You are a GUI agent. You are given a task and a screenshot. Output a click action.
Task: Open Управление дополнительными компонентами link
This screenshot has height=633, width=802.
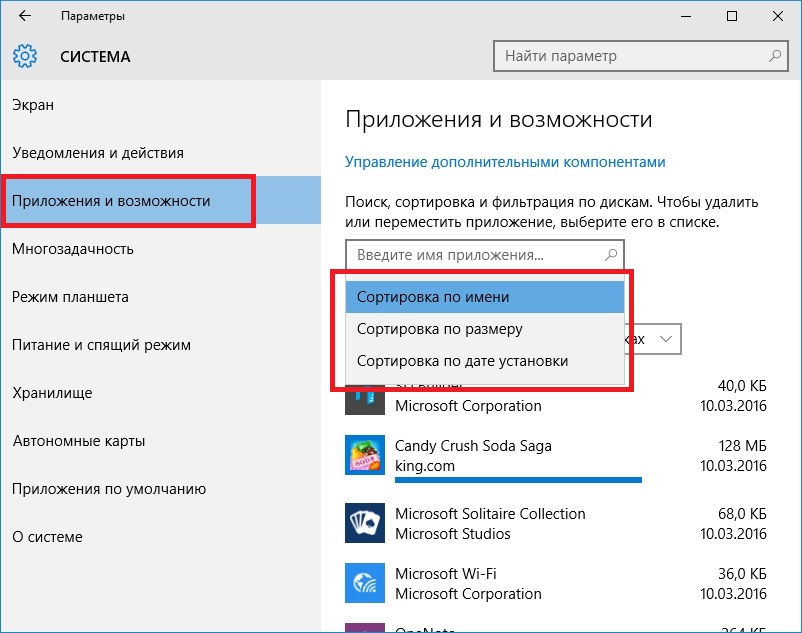pos(505,162)
